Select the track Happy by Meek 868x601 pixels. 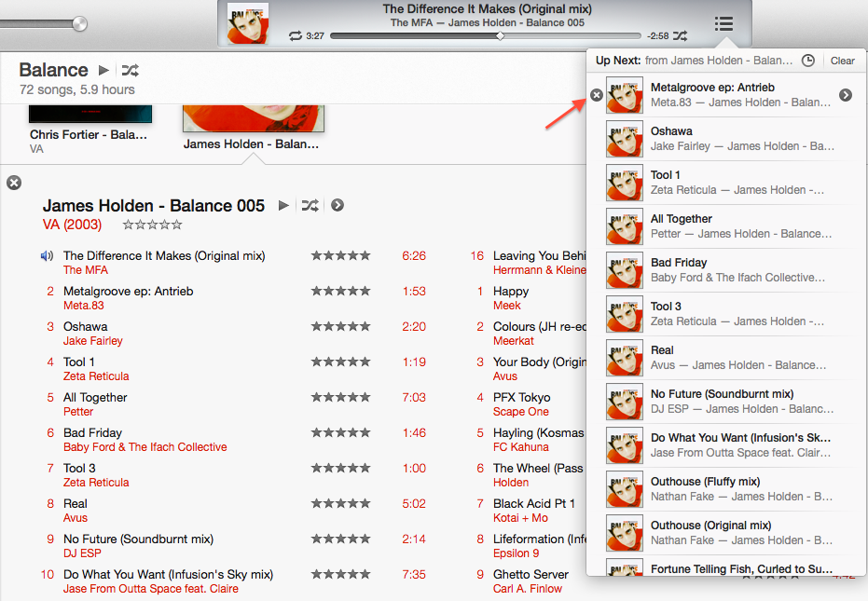pos(511,291)
